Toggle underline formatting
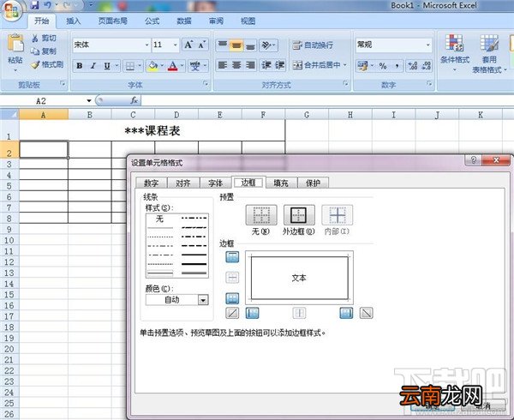 click(107, 66)
